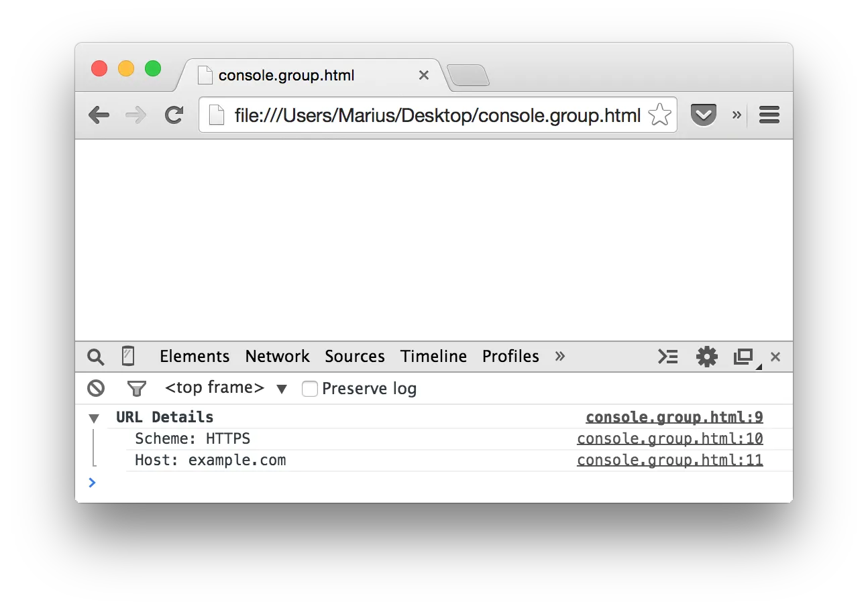The height and width of the screenshot is (610, 868).
Task: Clear the console messages
Action: pos(95,388)
